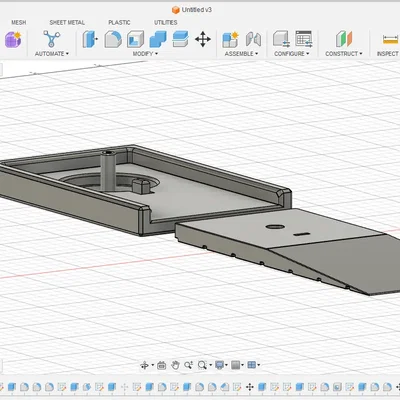The width and height of the screenshot is (400, 400).
Task: Select the Offset Face tool
Action: (x=180, y=39)
